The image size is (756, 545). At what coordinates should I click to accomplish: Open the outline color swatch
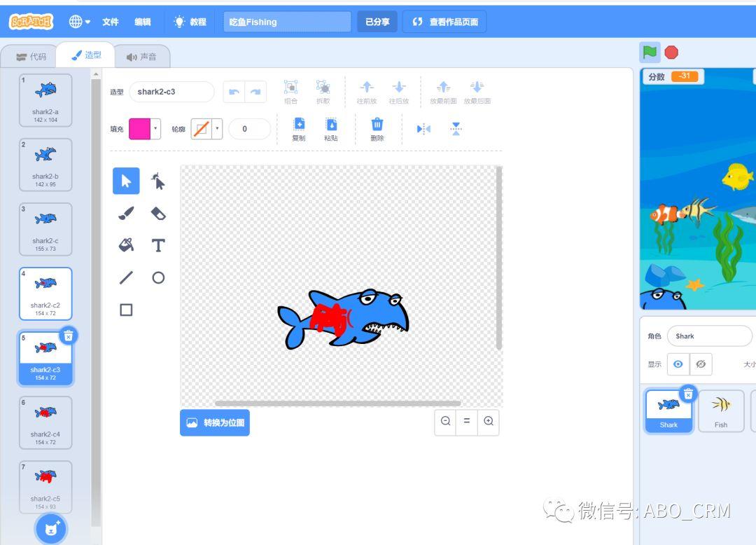(206, 129)
